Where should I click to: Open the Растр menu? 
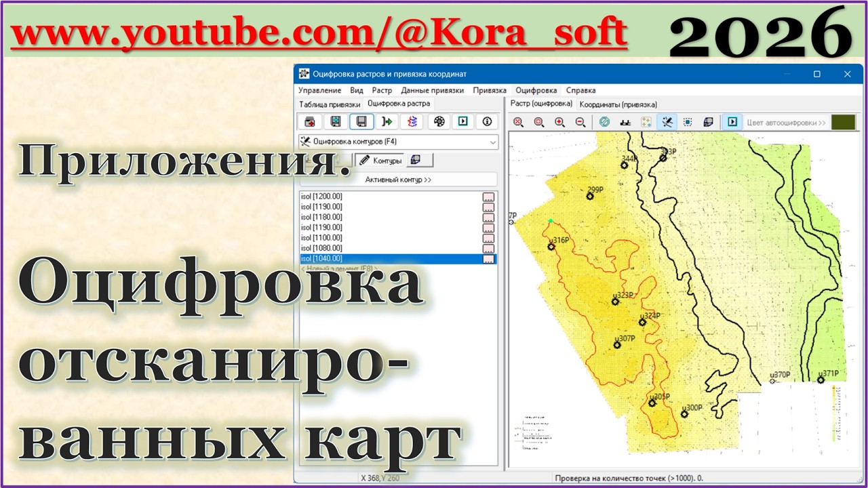point(382,90)
